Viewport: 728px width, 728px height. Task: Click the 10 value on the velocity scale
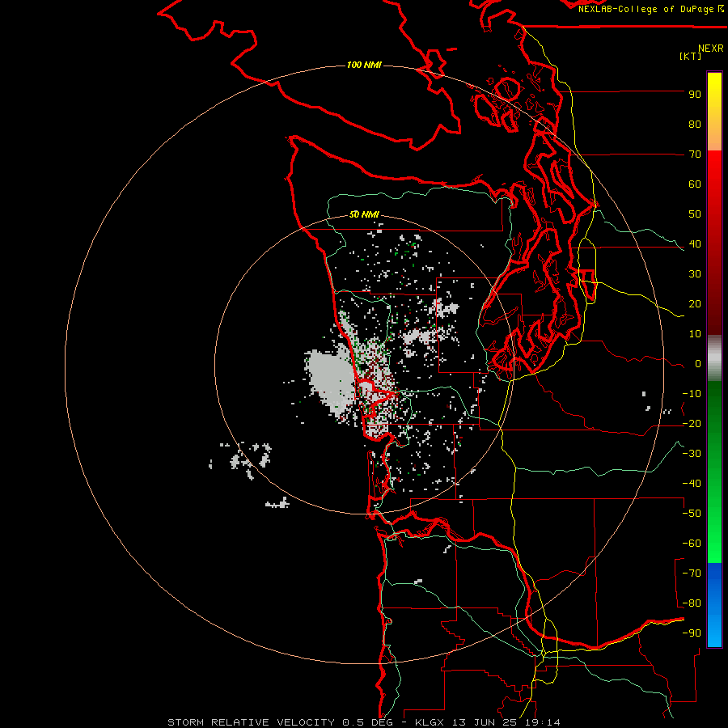pyautogui.click(x=695, y=334)
